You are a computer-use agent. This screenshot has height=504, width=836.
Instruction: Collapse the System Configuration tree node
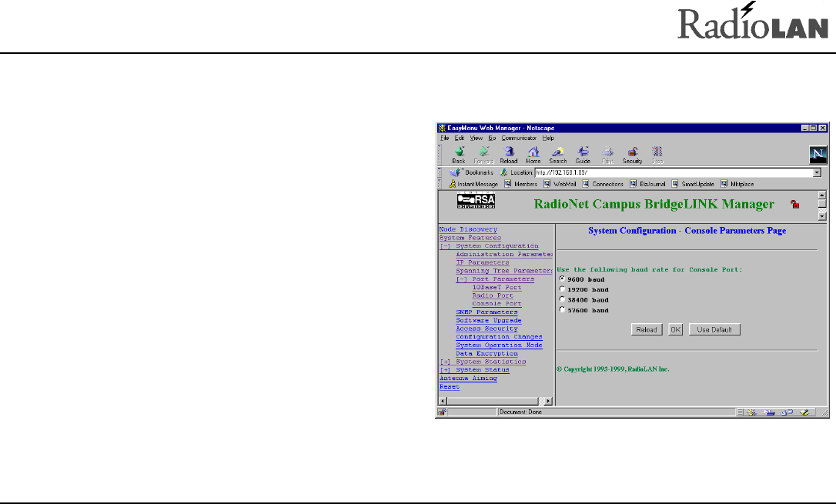pos(444,246)
